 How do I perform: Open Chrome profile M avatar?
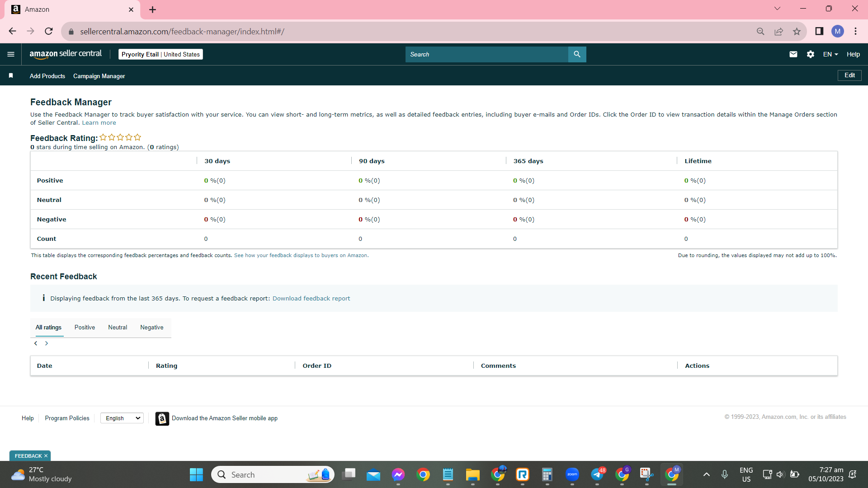click(838, 31)
